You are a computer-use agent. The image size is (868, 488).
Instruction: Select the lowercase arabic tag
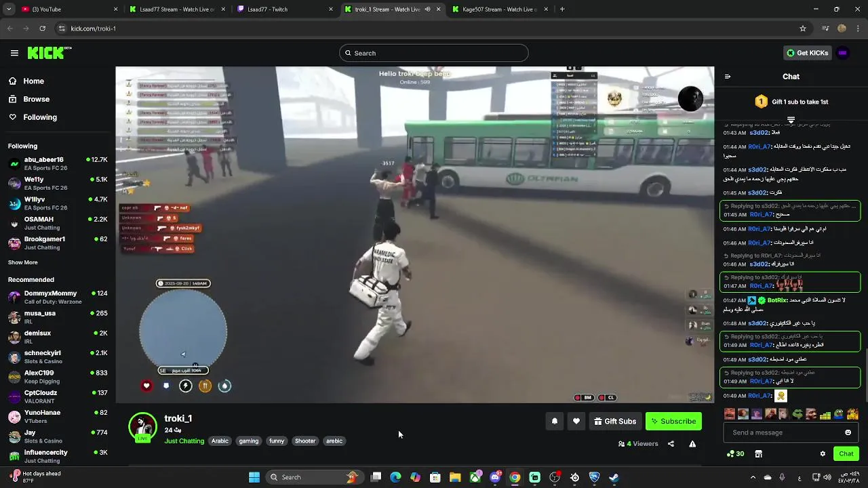click(x=334, y=441)
